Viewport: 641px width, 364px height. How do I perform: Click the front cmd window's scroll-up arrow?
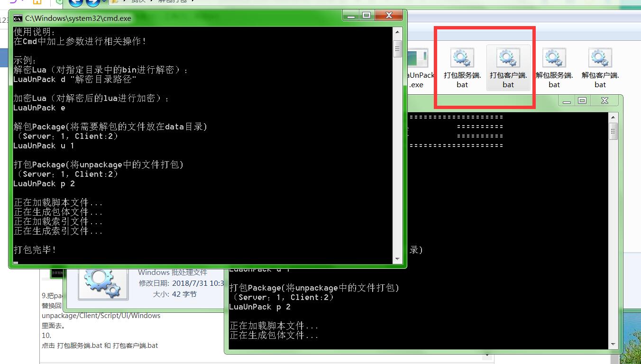coord(397,32)
